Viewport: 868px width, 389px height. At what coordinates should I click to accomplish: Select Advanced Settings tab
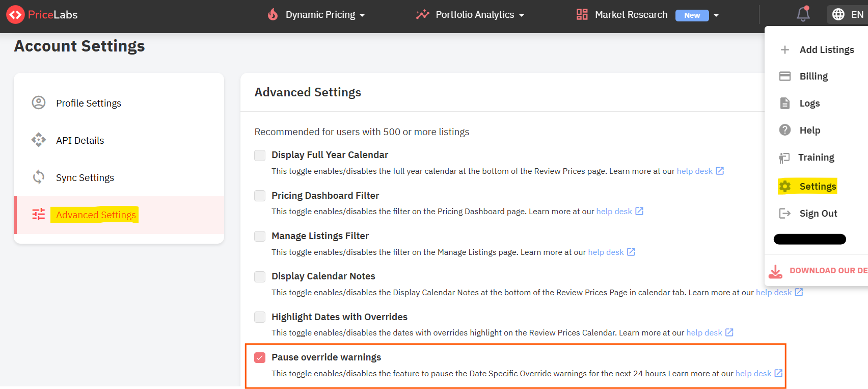(x=119, y=215)
